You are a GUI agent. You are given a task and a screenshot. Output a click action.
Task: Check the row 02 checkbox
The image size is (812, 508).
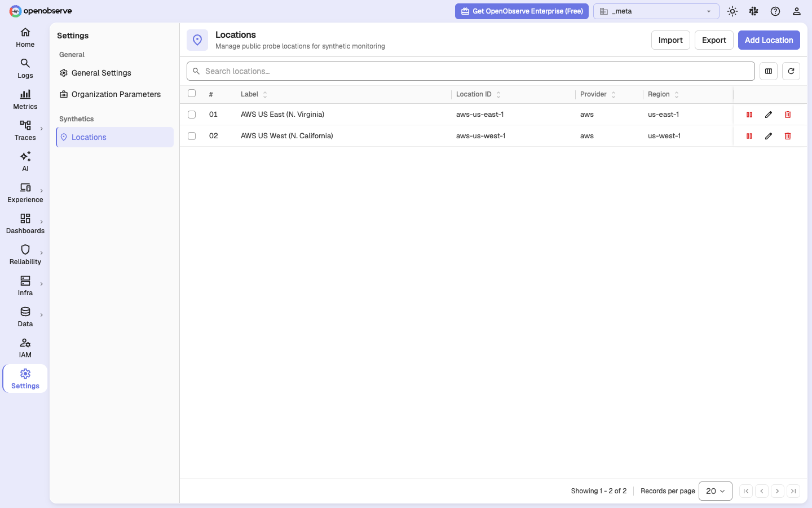192,136
